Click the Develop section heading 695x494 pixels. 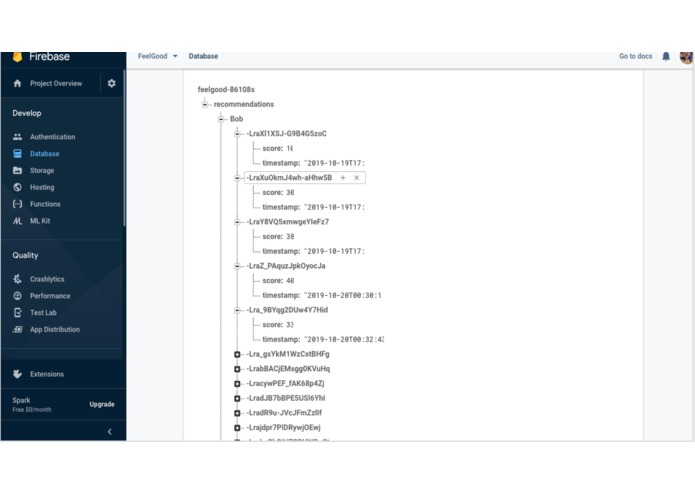[x=27, y=113]
